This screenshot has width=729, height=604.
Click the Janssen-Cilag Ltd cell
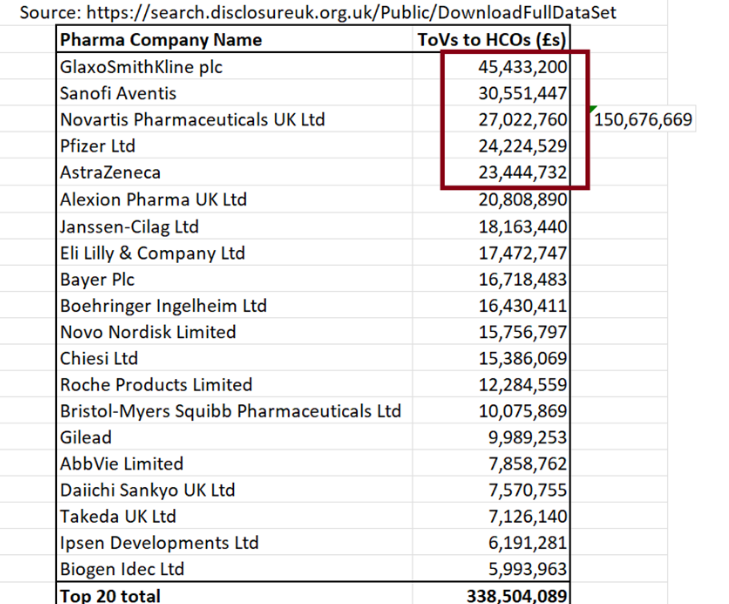click(x=129, y=226)
